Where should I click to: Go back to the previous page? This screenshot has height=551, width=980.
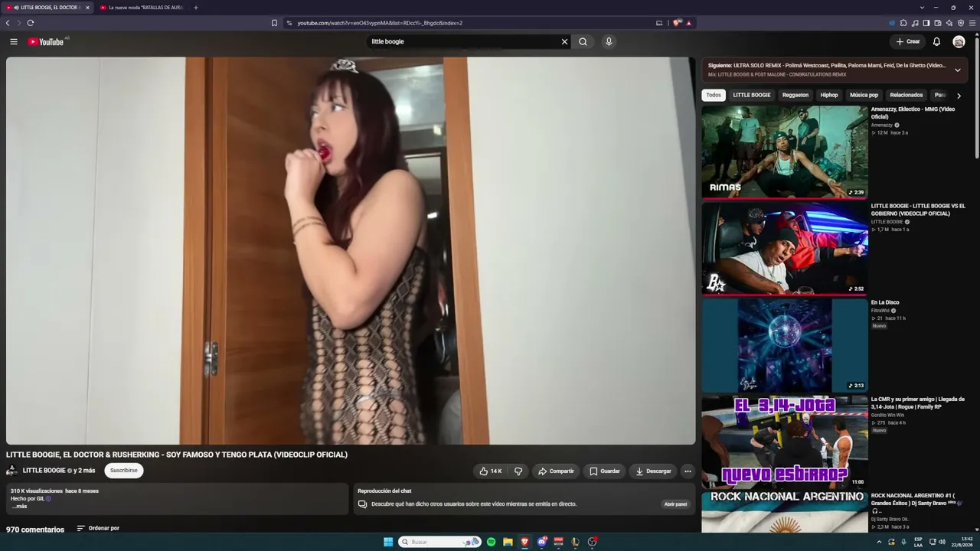tap(8, 23)
